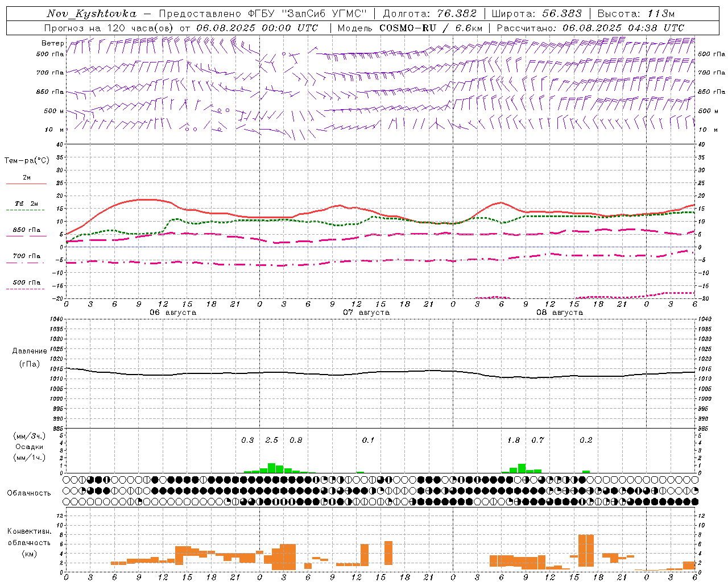Click the '07 августа' date label
The height and width of the screenshot is (582, 728).
click(366, 313)
